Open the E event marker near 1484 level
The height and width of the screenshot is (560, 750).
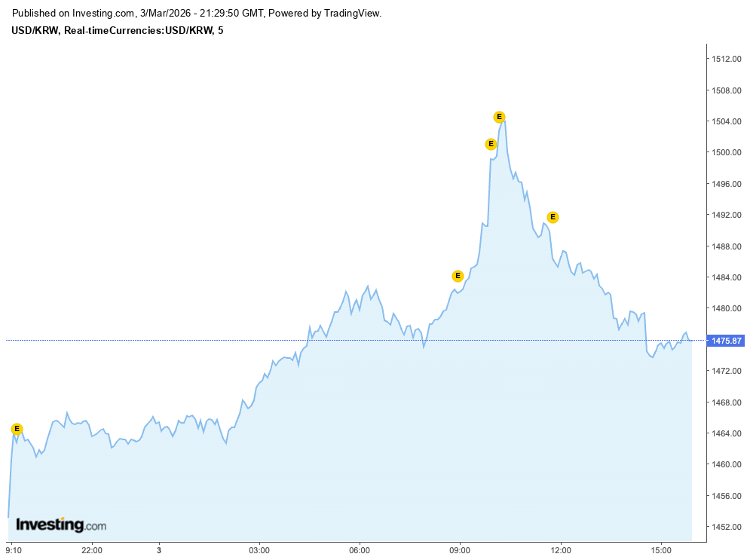click(458, 276)
